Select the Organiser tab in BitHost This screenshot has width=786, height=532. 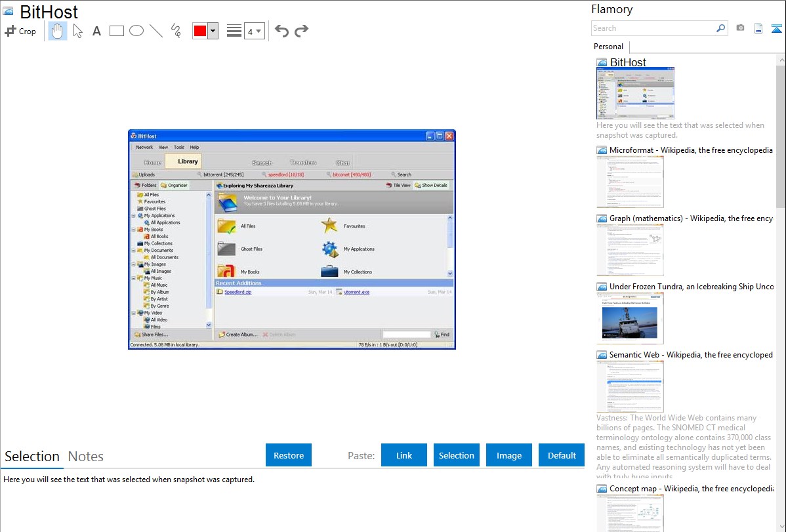[x=174, y=186]
